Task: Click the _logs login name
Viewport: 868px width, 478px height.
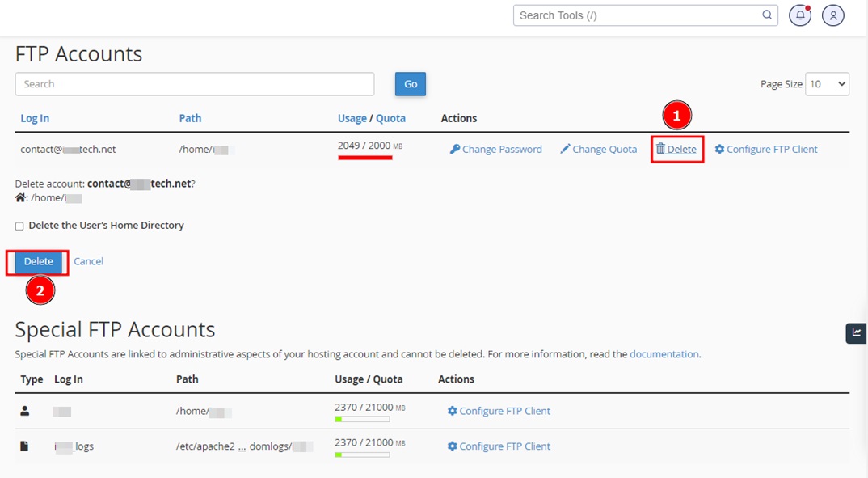Action: coord(74,446)
